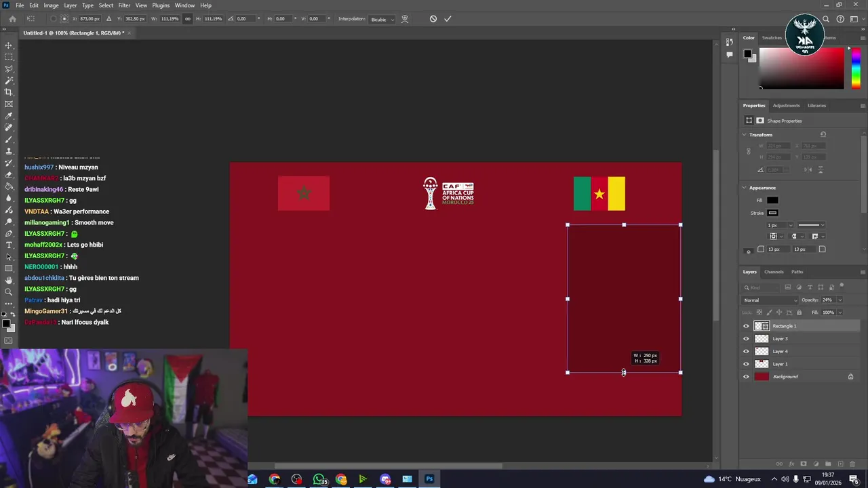Switch to the Swatches tab
Screen dimensions: 868x488
pos(772,38)
